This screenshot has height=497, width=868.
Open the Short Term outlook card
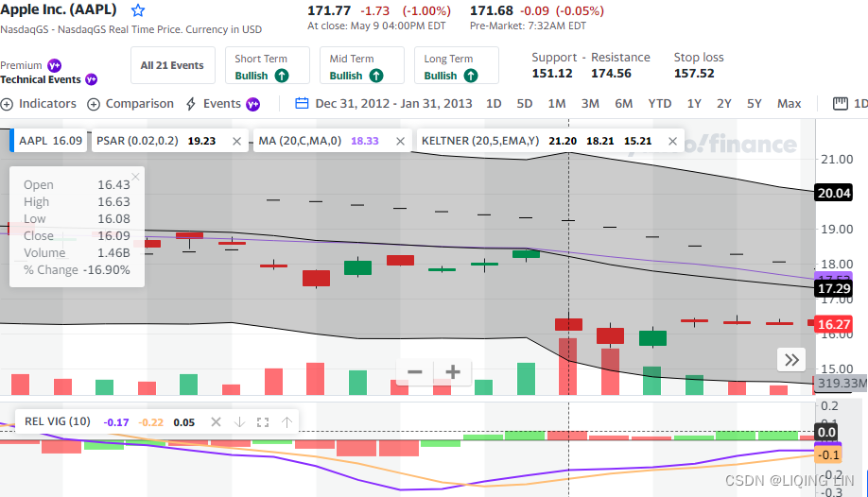(268, 65)
